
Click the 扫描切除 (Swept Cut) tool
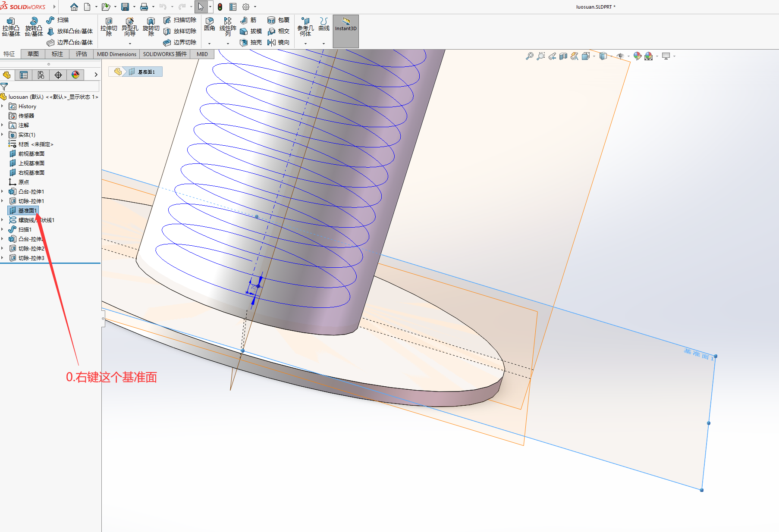tap(180, 20)
